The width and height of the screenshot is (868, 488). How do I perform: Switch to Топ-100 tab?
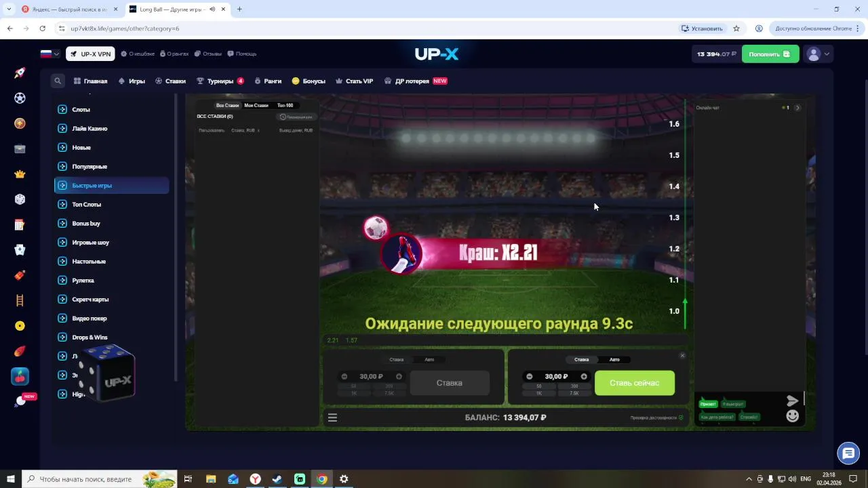(285, 105)
